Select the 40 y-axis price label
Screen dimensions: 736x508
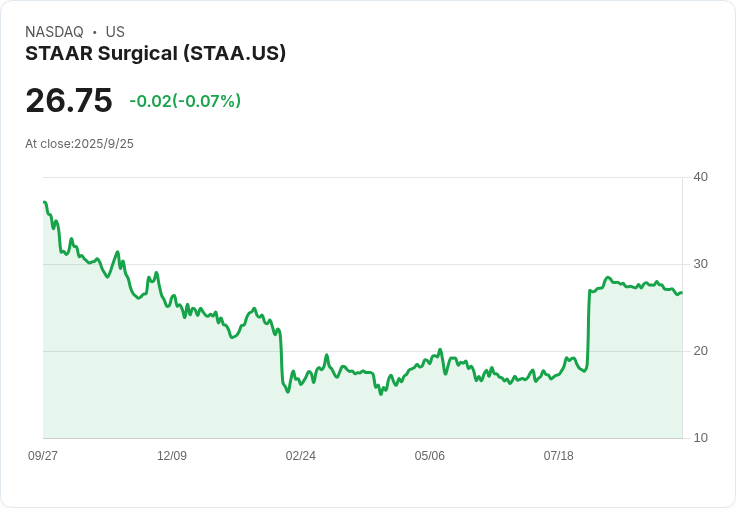click(700, 177)
